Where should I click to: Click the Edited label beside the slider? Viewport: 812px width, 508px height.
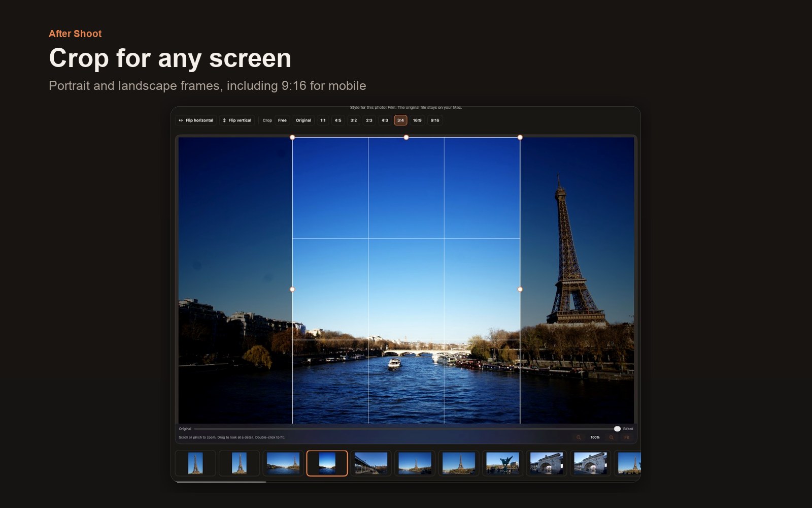(x=628, y=429)
